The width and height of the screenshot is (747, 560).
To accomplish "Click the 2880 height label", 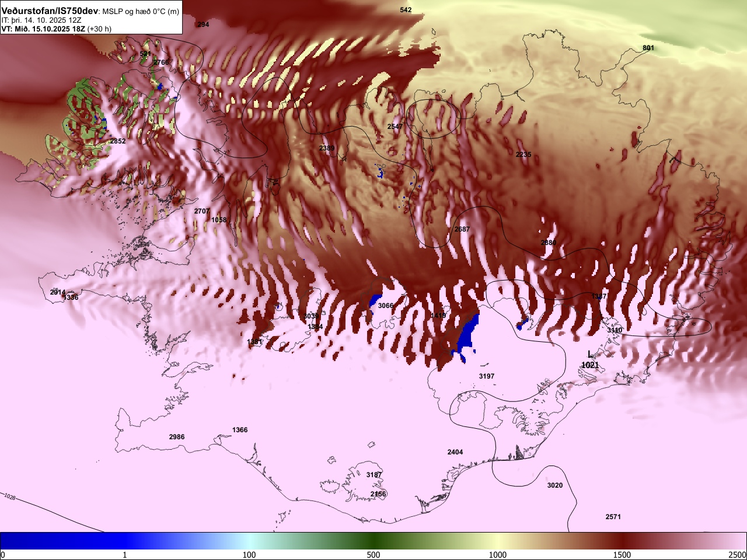I will click(x=549, y=243).
